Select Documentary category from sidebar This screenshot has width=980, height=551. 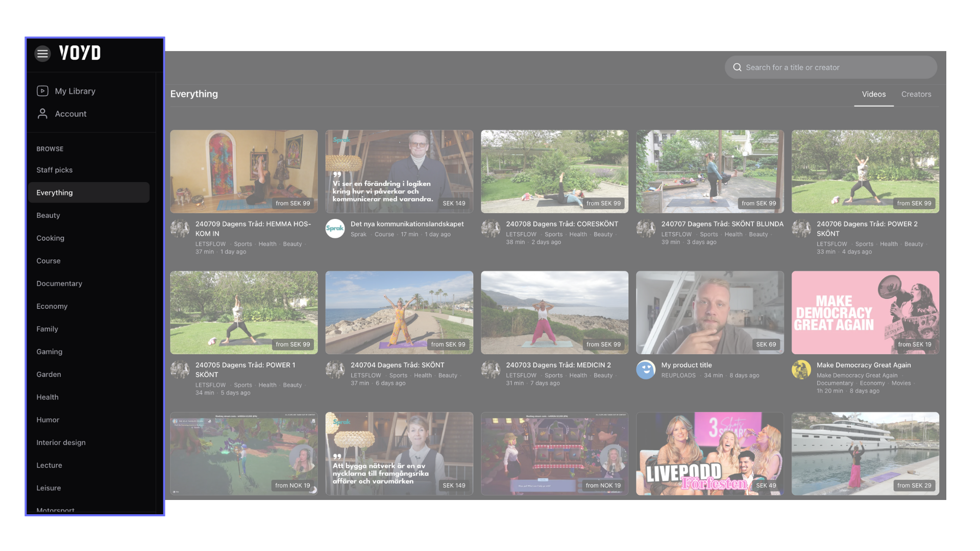[x=59, y=283]
